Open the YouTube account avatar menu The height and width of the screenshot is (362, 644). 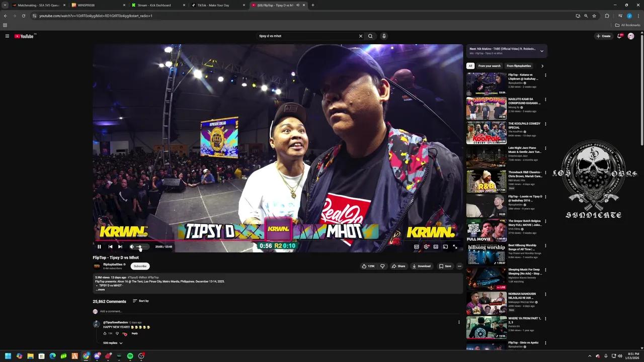click(x=631, y=36)
